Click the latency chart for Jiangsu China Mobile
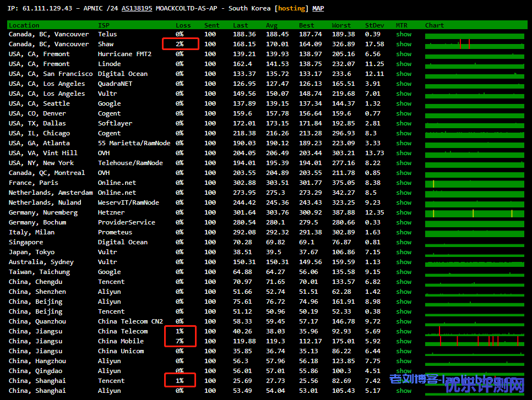 point(474,341)
